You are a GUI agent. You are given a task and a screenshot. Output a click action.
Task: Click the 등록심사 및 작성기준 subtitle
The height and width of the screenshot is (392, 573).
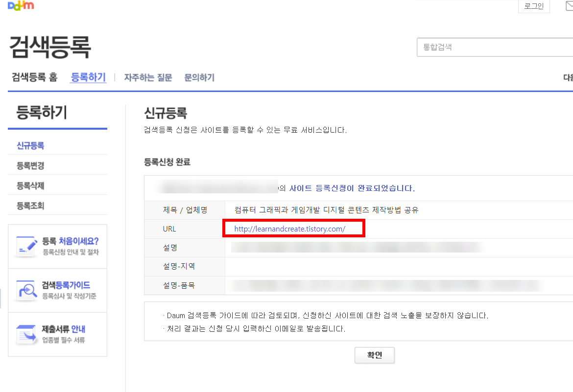[69, 296]
